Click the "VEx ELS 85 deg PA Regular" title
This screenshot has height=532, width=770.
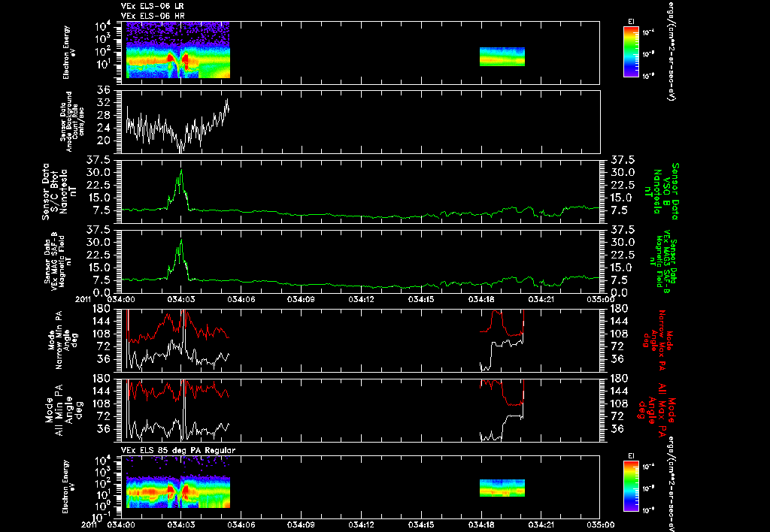tap(177, 450)
